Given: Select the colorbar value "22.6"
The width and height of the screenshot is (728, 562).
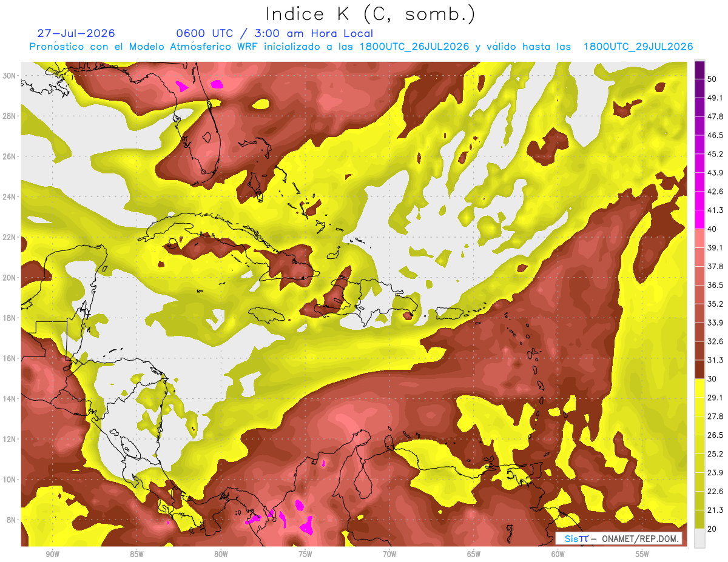Looking at the screenshot, I should 715,491.
